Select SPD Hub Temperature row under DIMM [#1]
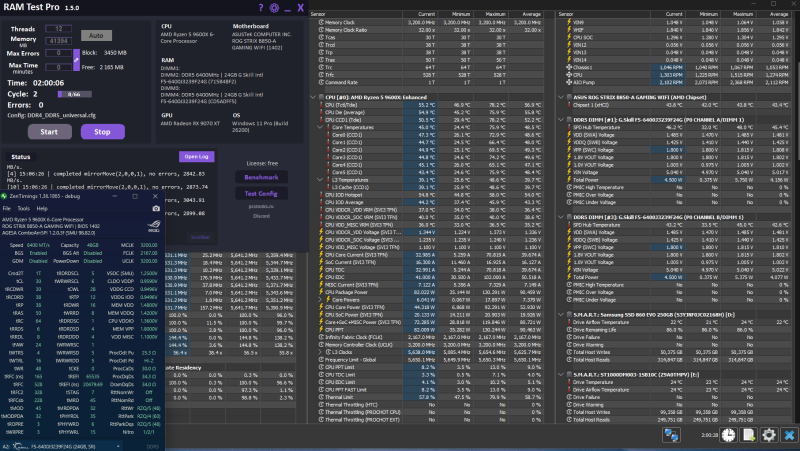Viewport: 800px width, 451px height. click(x=678, y=127)
